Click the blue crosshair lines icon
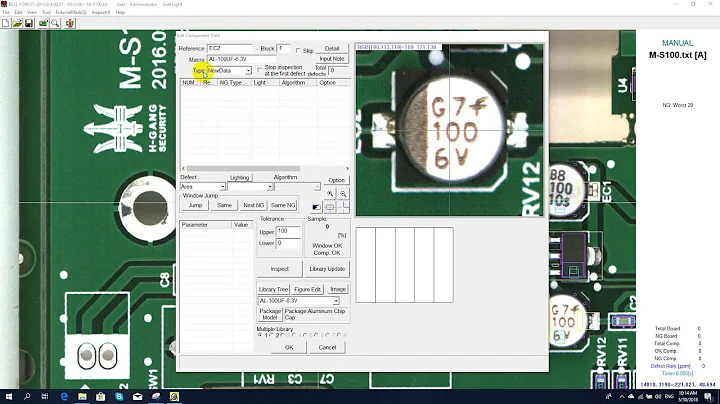720x404 pixels. [343, 208]
